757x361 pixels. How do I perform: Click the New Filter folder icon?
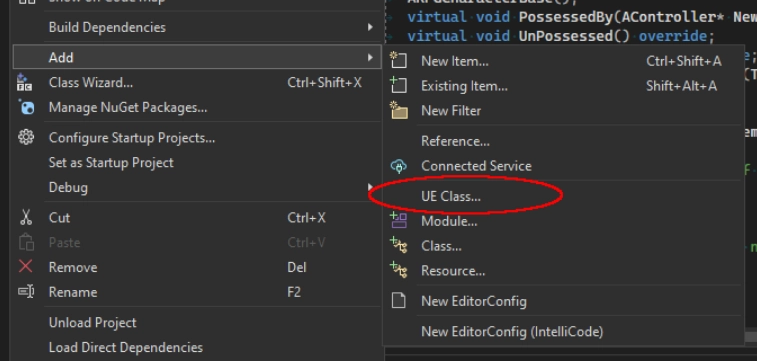pyautogui.click(x=399, y=111)
